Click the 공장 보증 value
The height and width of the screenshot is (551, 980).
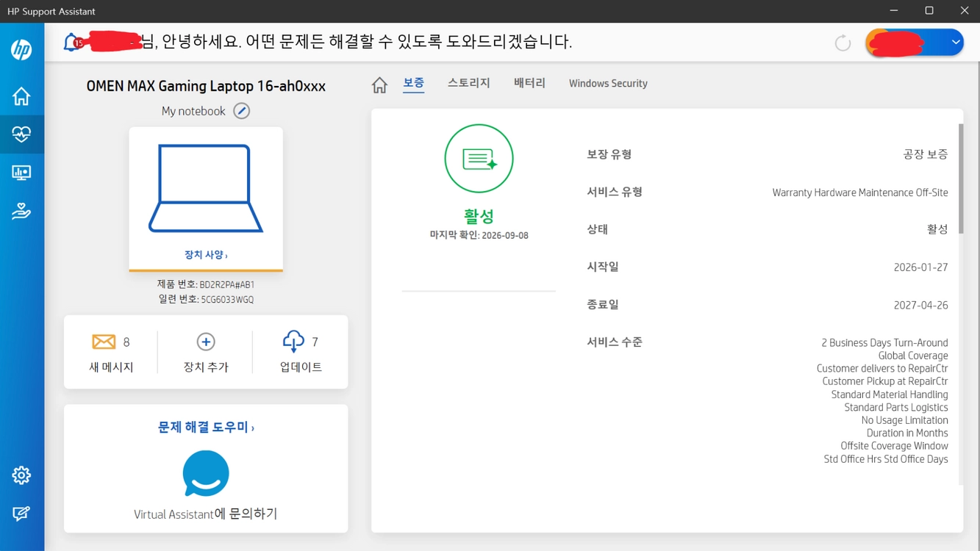click(x=926, y=154)
